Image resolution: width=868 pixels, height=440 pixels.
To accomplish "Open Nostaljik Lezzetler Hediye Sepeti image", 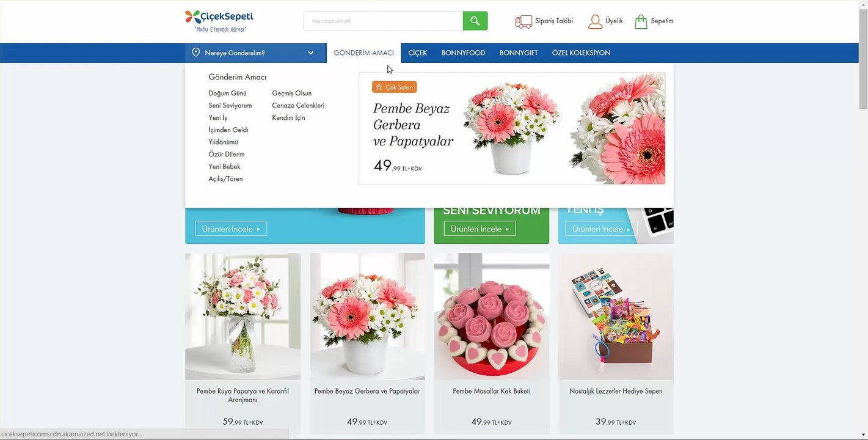I will 616,317.
